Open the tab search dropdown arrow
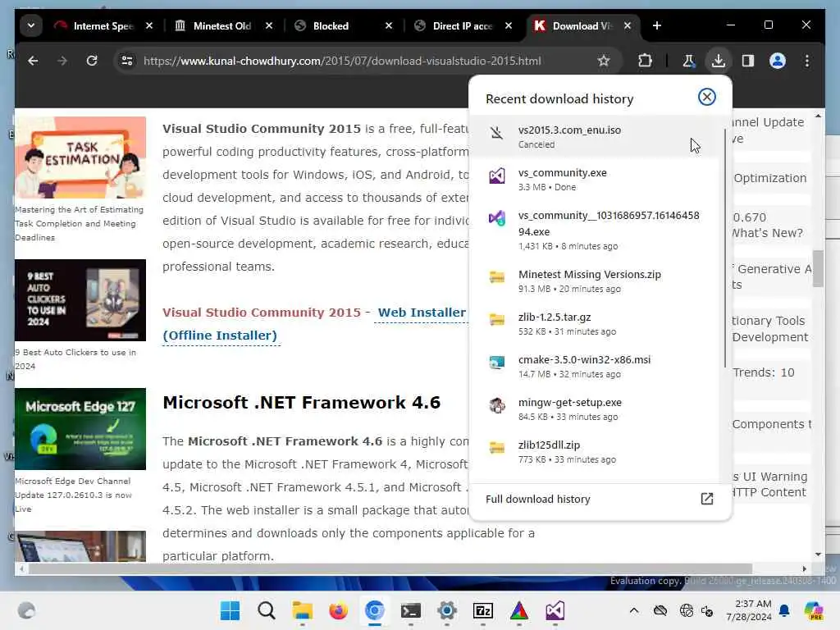Screen dimensions: 840x630 click(x=31, y=25)
